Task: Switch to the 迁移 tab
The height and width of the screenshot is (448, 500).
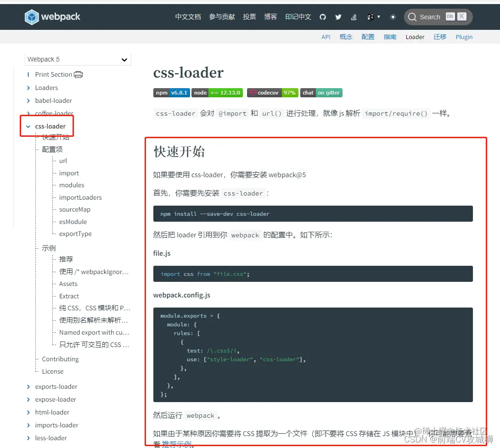Action: tap(440, 37)
